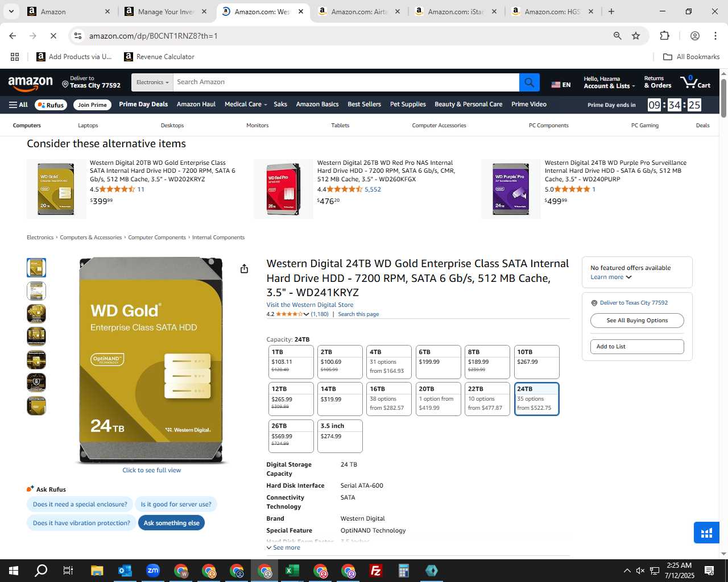This screenshot has height=582, width=728.
Task: Select the 3.5 inch option
Action: pyautogui.click(x=340, y=435)
